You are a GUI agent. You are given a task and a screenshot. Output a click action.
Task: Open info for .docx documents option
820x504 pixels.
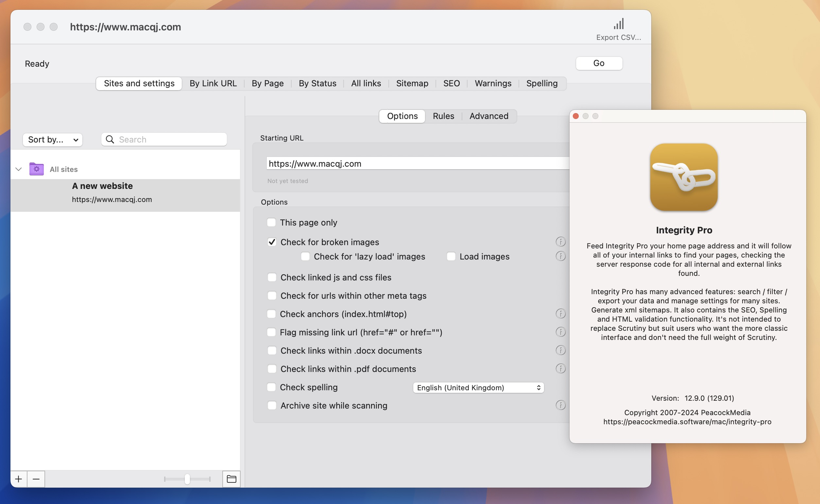point(561,350)
